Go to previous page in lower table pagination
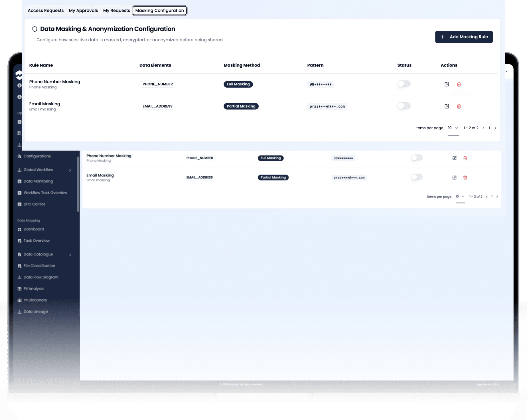Screen dimensions: 527x420 tap(487, 197)
